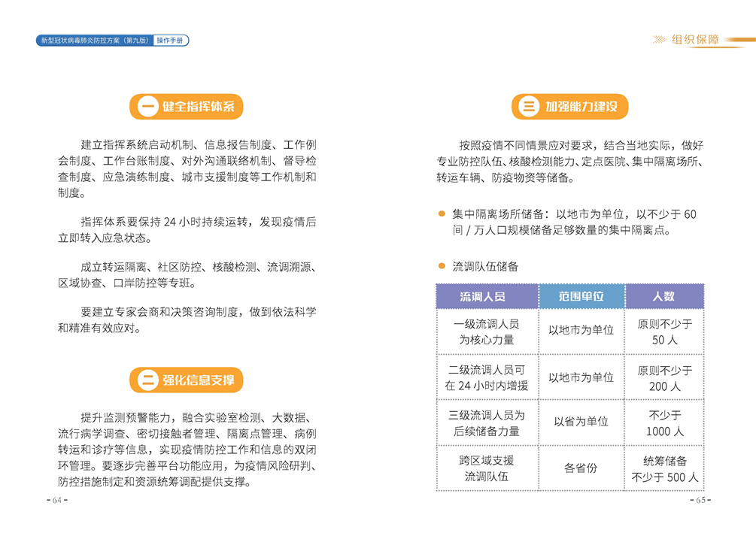The height and width of the screenshot is (542, 756).
Task: Click the chevron arrows beside 组织保障
Action: click(660, 40)
